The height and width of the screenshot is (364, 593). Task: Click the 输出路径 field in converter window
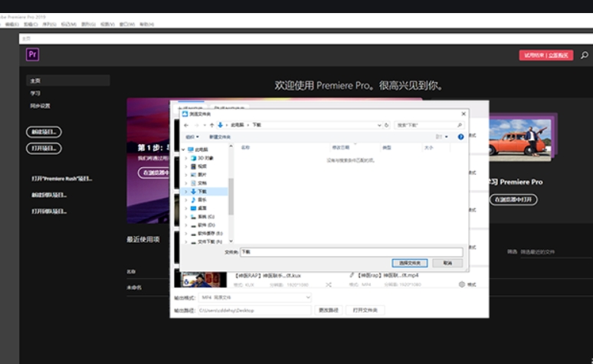[x=254, y=310]
